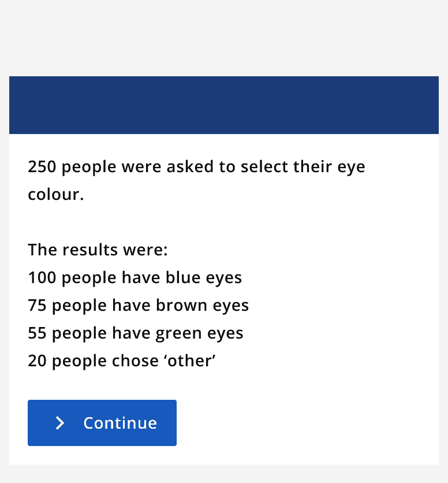Click the word 'colour' in the question text
The image size is (448, 483).
pos(46,194)
